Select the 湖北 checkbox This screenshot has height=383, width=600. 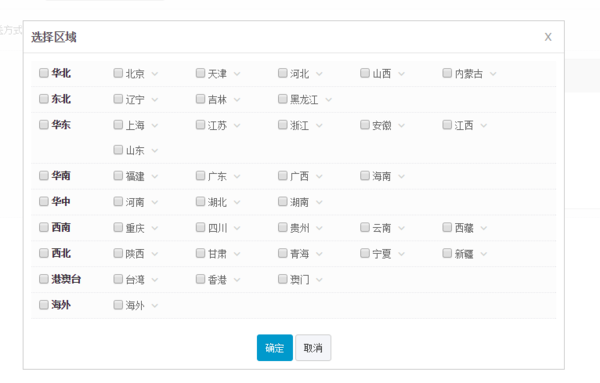pos(201,201)
